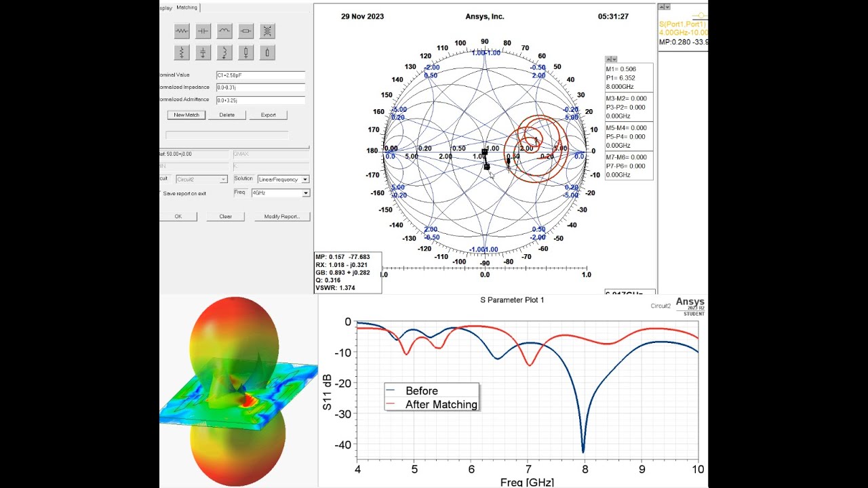Viewport: 868px width, 488px height.
Task: Open the Display tab
Action: (x=165, y=8)
